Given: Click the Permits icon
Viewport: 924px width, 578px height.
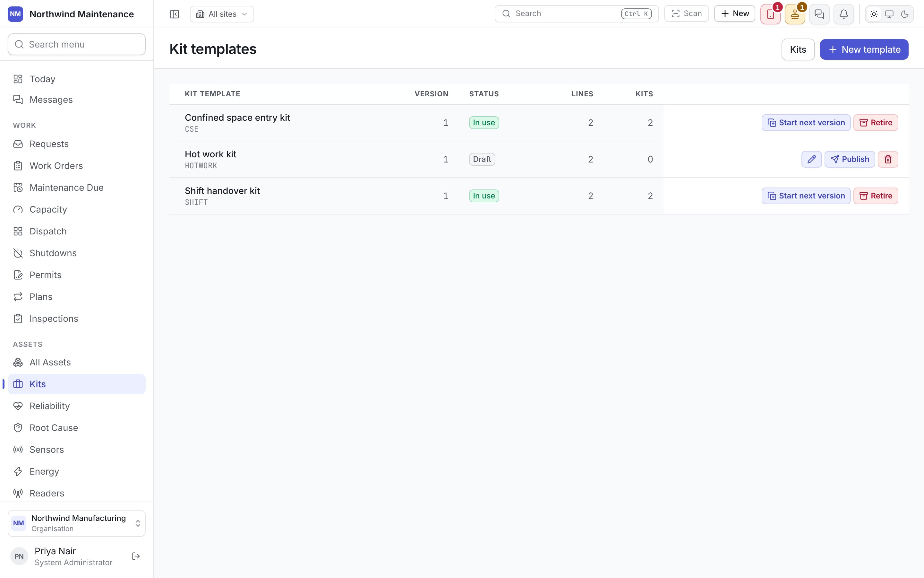Looking at the screenshot, I should 18,275.
